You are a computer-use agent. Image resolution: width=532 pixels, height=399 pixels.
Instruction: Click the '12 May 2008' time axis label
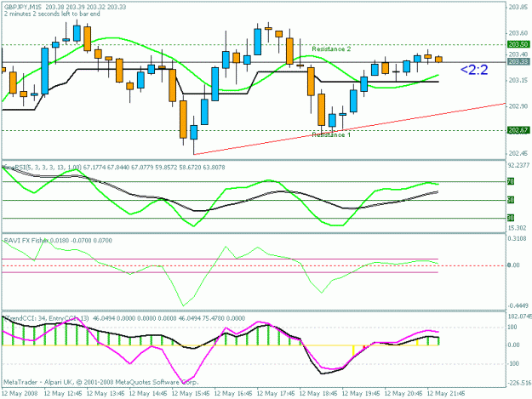(20, 393)
